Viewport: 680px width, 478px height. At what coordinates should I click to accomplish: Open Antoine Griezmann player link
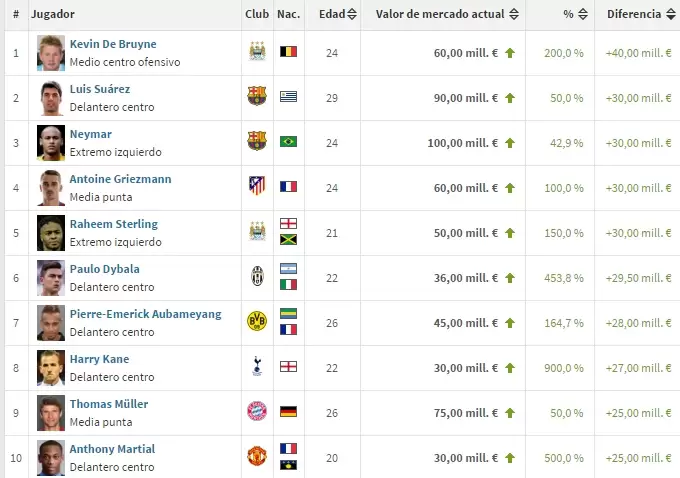(120, 179)
